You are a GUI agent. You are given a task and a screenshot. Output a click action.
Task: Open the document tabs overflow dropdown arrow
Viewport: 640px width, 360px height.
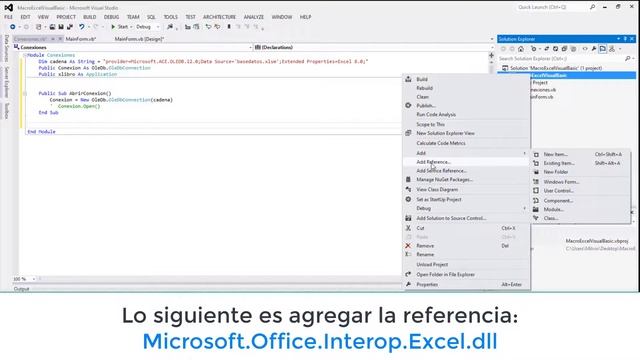click(x=492, y=39)
